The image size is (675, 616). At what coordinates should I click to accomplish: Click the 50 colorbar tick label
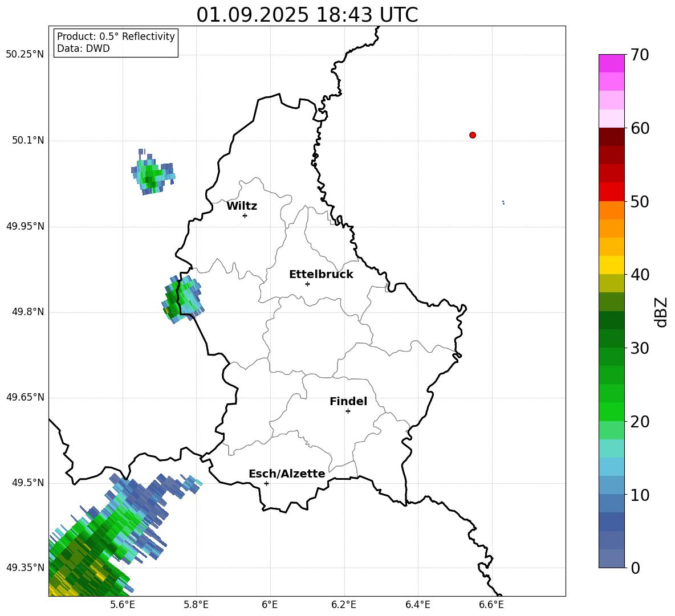tap(640, 201)
